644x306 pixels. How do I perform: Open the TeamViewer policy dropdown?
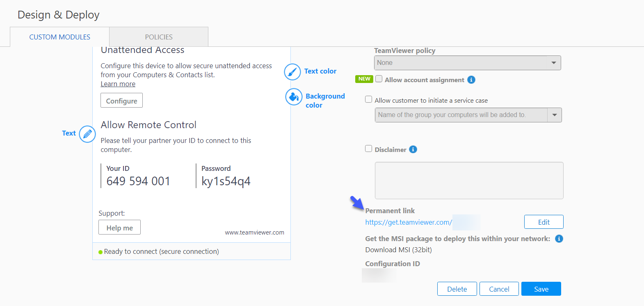pos(467,63)
